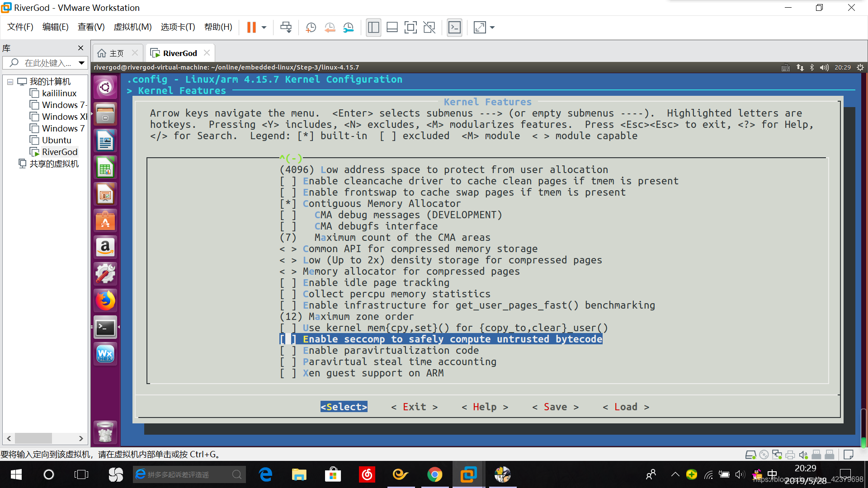Open the snapshot manager icon
The width and height of the screenshot is (868, 488).
click(x=348, y=28)
